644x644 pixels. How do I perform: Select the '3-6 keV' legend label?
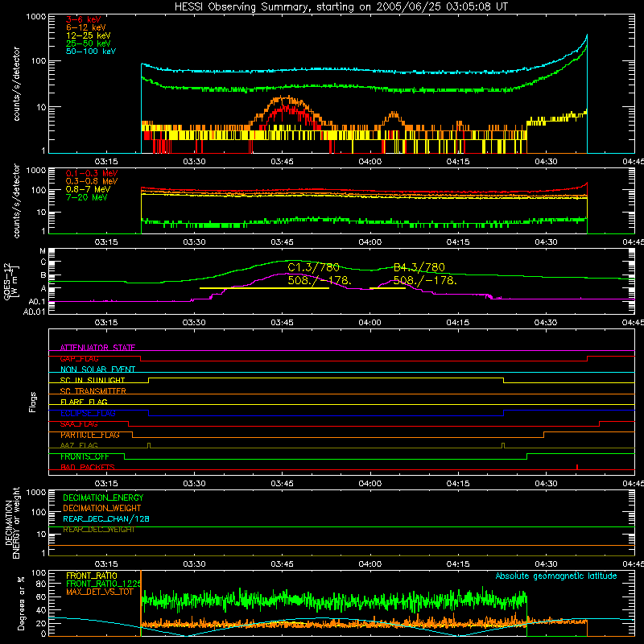83,19
